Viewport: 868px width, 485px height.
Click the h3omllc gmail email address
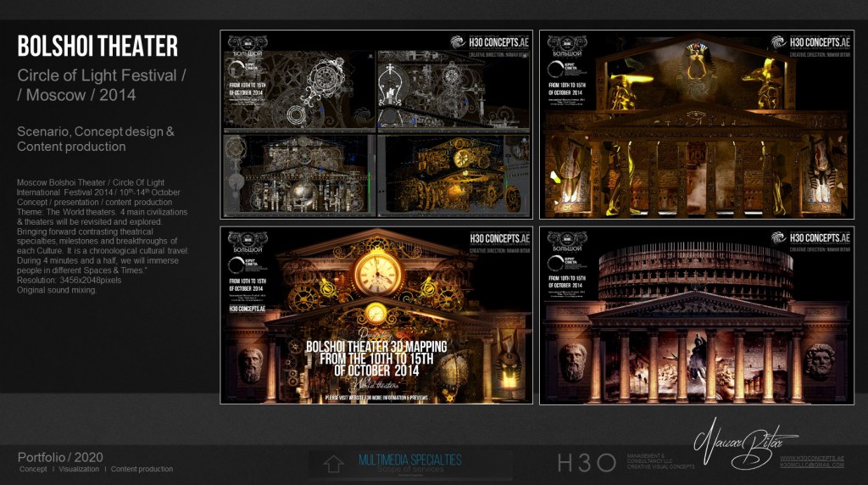point(811,465)
